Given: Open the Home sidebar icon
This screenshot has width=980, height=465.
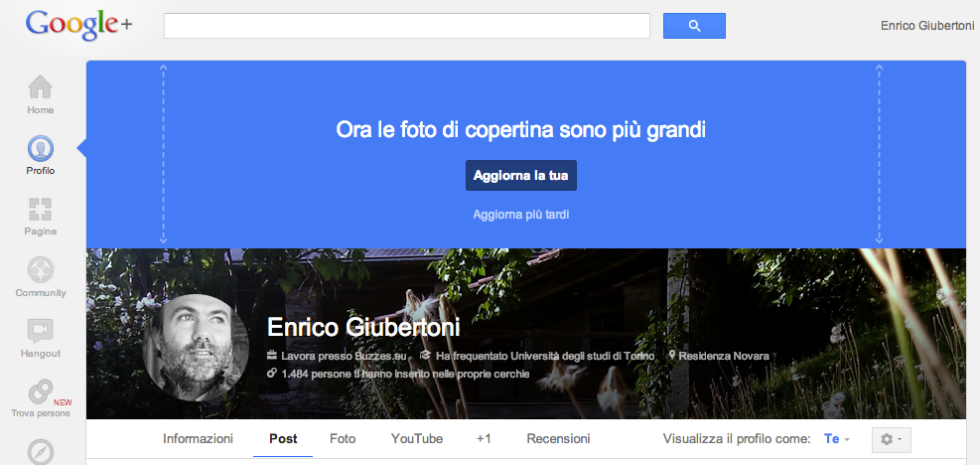Looking at the screenshot, I should pos(40,87).
